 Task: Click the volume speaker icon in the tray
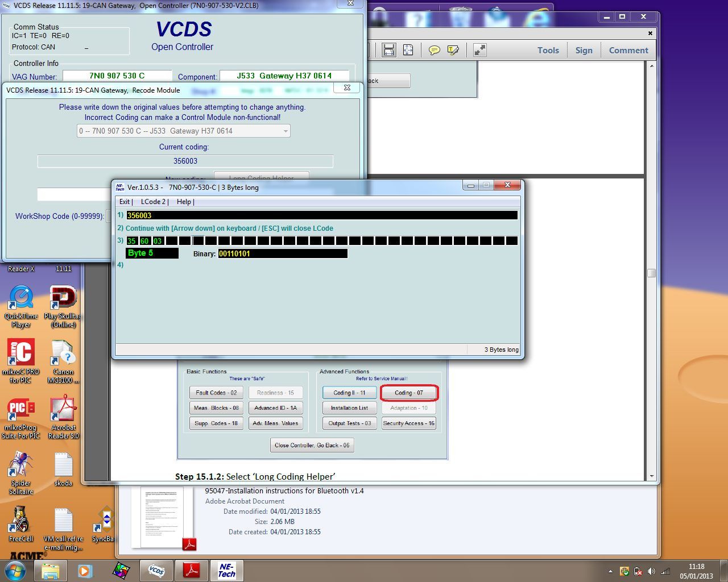651,571
